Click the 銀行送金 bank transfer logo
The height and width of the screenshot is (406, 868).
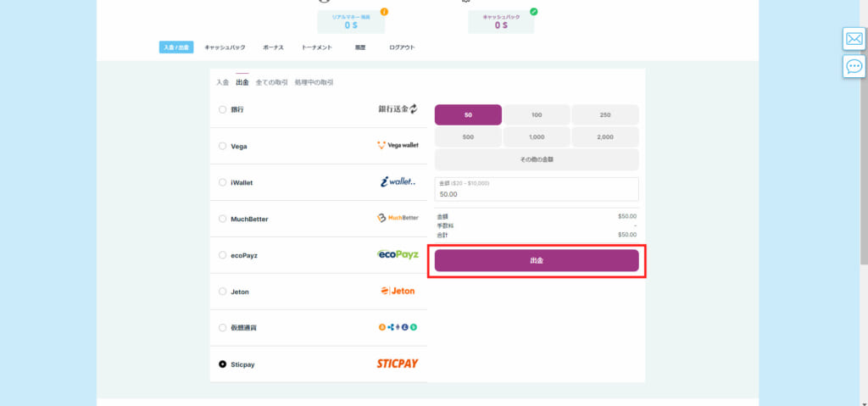coord(398,109)
